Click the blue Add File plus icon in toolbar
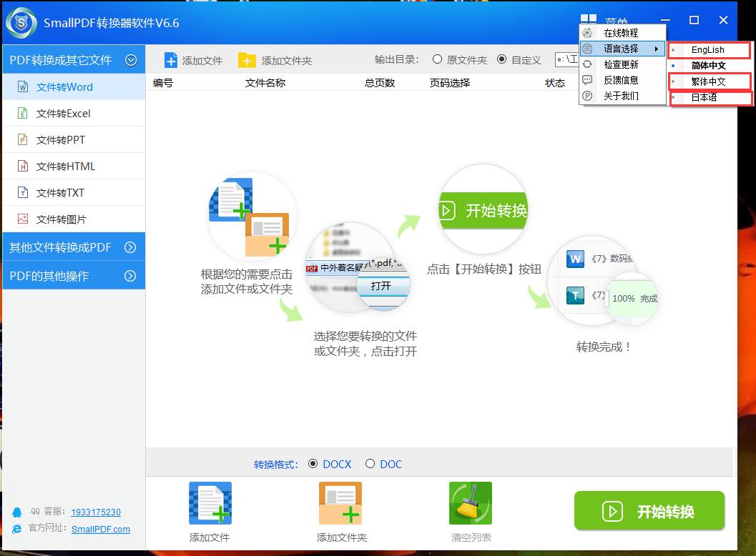The width and height of the screenshot is (756, 556). click(x=171, y=60)
